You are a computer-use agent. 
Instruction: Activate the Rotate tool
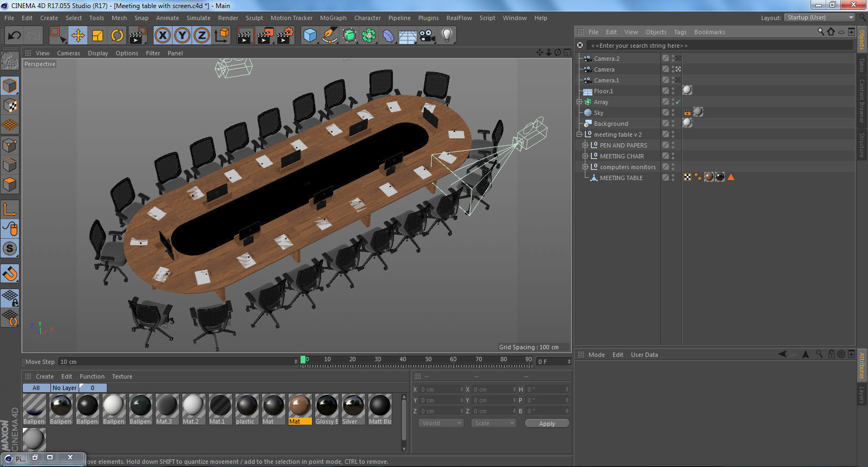point(117,36)
